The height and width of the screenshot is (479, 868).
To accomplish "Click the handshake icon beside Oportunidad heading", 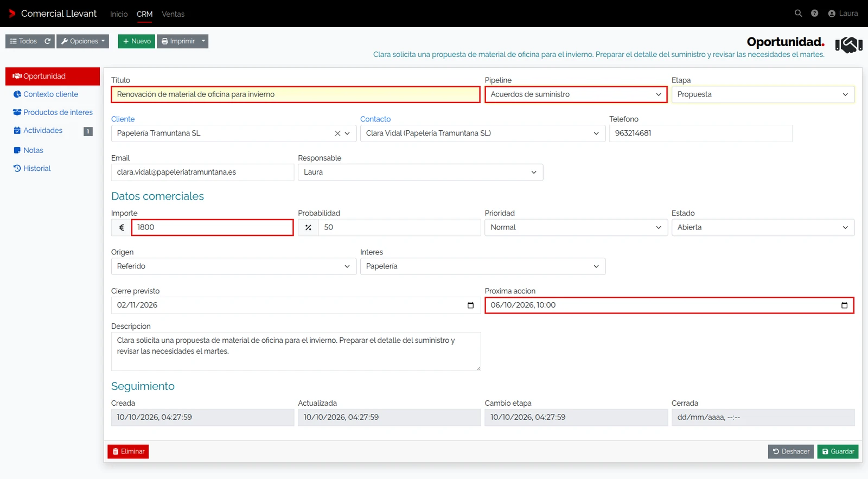I will [x=848, y=45].
